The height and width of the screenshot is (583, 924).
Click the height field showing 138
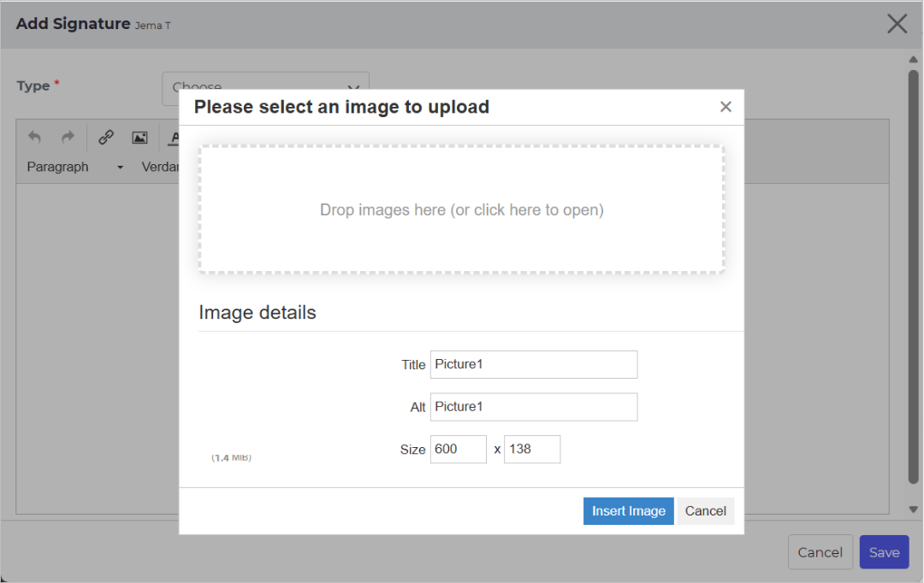pyautogui.click(x=532, y=450)
